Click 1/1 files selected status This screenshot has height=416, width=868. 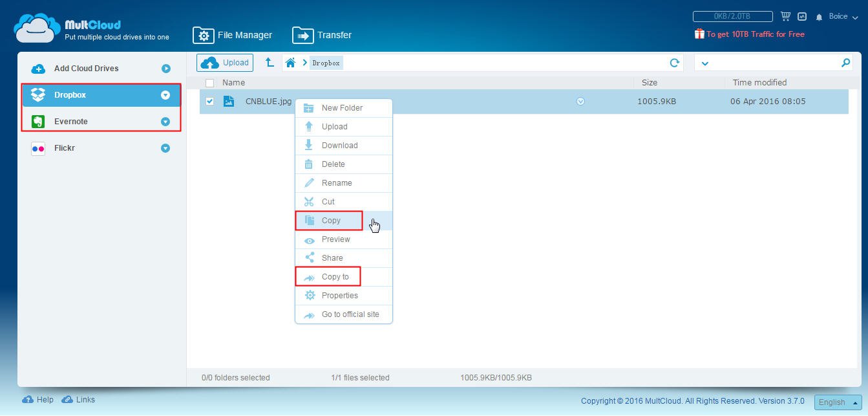pos(360,378)
